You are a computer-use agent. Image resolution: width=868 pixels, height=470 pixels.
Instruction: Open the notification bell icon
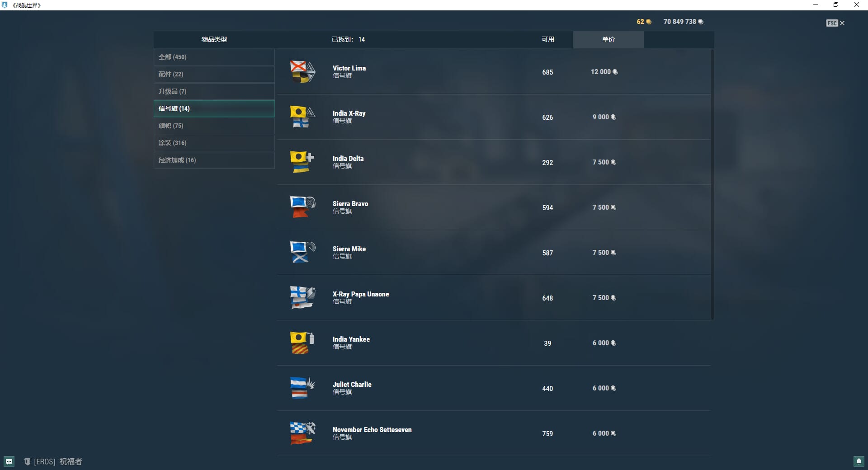(x=859, y=461)
